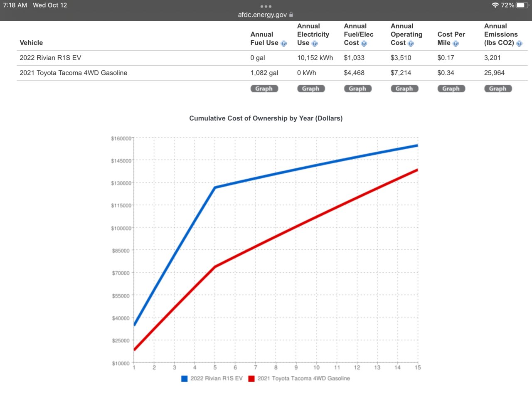The height and width of the screenshot is (399, 532).
Task: Tap the '7:18 AM' clock in status bar
Action: pyautogui.click(x=15, y=5)
